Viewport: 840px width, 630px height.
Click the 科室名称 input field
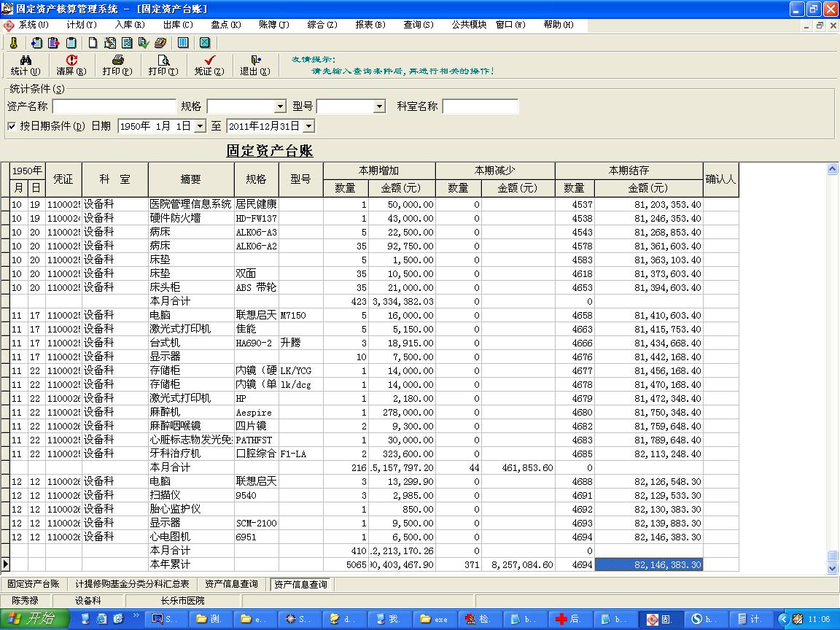click(x=481, y=106)
